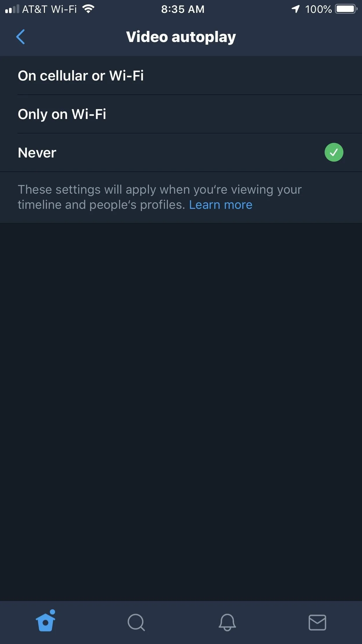Open the Messages envelope tab
362x644 pixels.
(x=317, y=622)
